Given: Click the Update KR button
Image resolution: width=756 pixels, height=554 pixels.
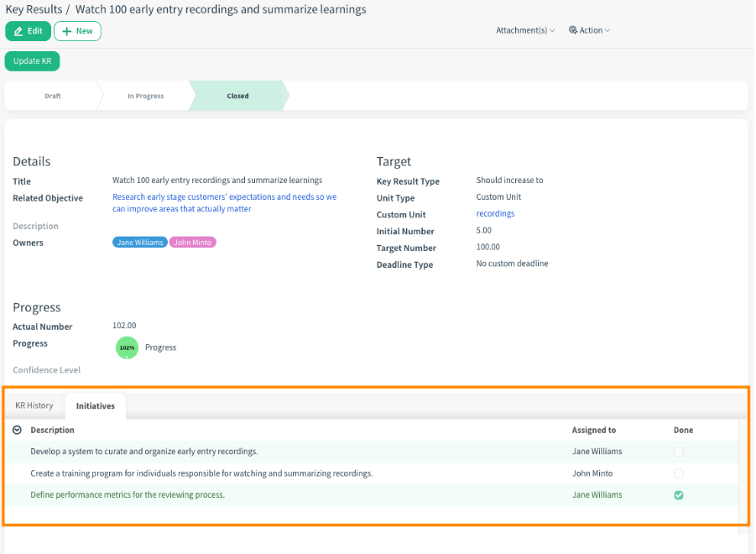Looking at the screenshot, I should [x=32, y=61].
